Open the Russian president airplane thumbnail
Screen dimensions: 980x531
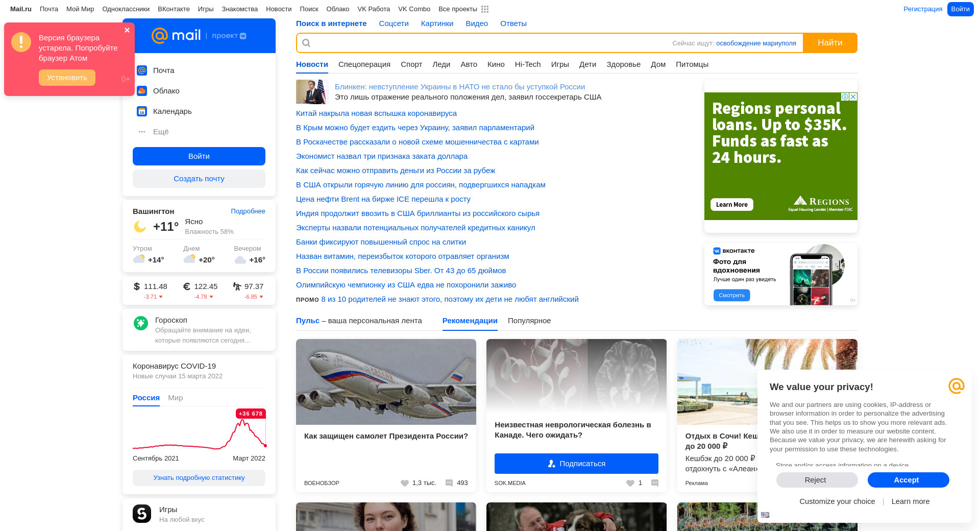coord(386,382)
